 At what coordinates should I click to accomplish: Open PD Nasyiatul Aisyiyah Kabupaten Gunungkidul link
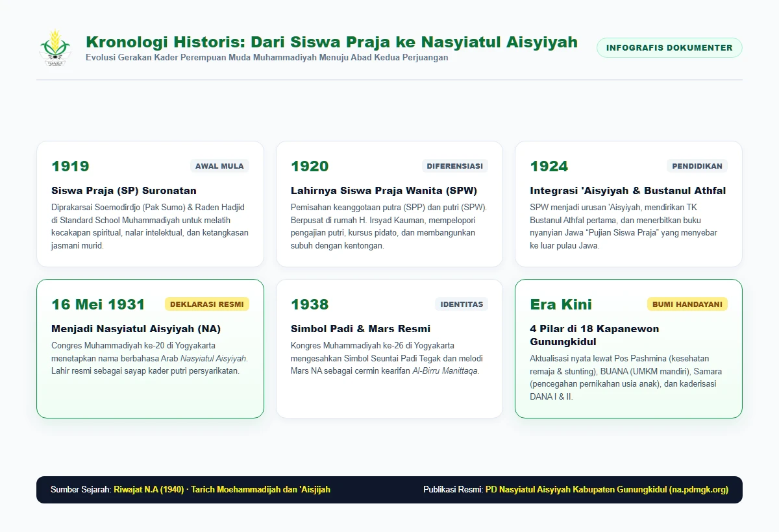click(607, 490)
